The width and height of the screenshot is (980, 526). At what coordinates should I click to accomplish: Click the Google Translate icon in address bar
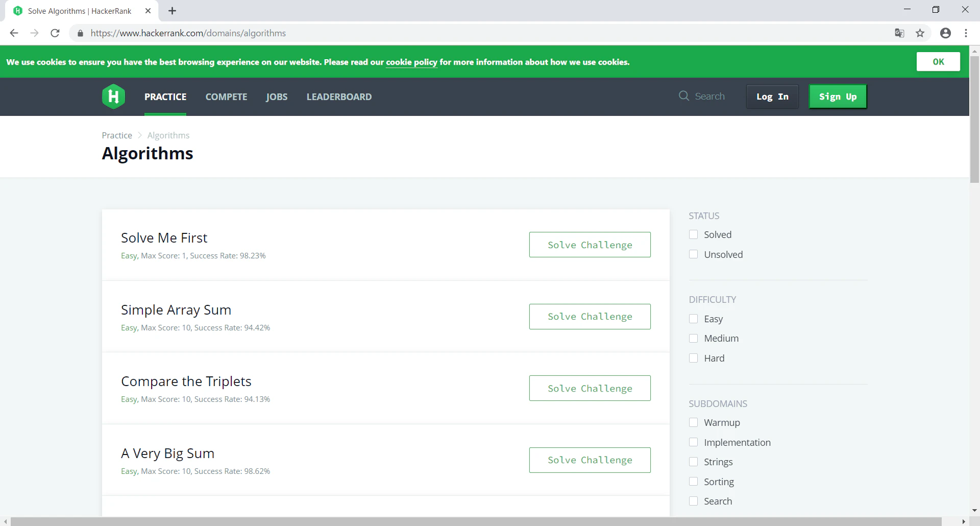899,33
